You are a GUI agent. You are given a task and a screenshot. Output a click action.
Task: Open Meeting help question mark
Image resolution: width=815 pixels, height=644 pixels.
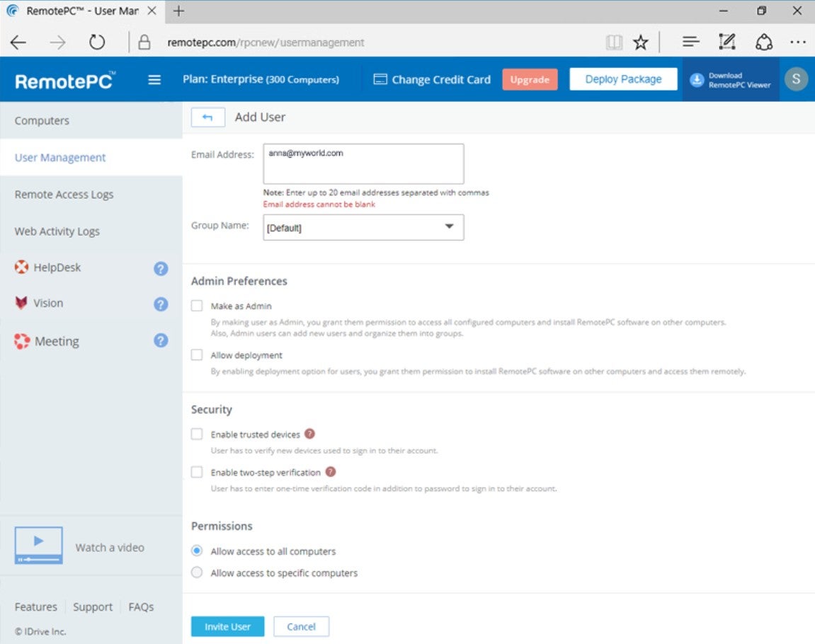click(161, 340)
